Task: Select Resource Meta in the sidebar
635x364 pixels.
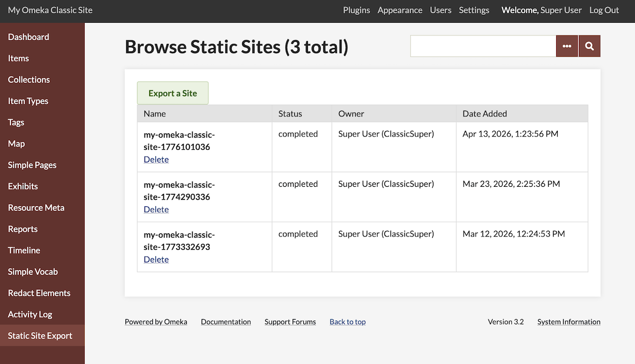Action: coord(42,207)
